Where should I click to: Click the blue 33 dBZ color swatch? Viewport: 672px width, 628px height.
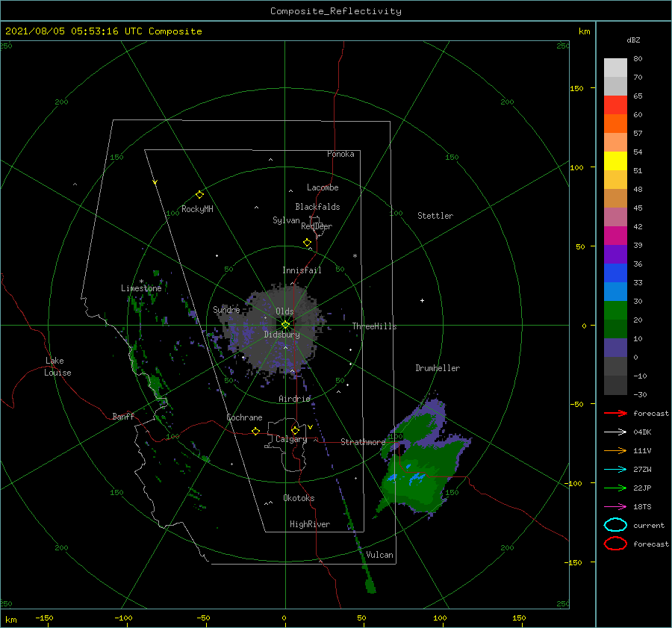(615, 273)
